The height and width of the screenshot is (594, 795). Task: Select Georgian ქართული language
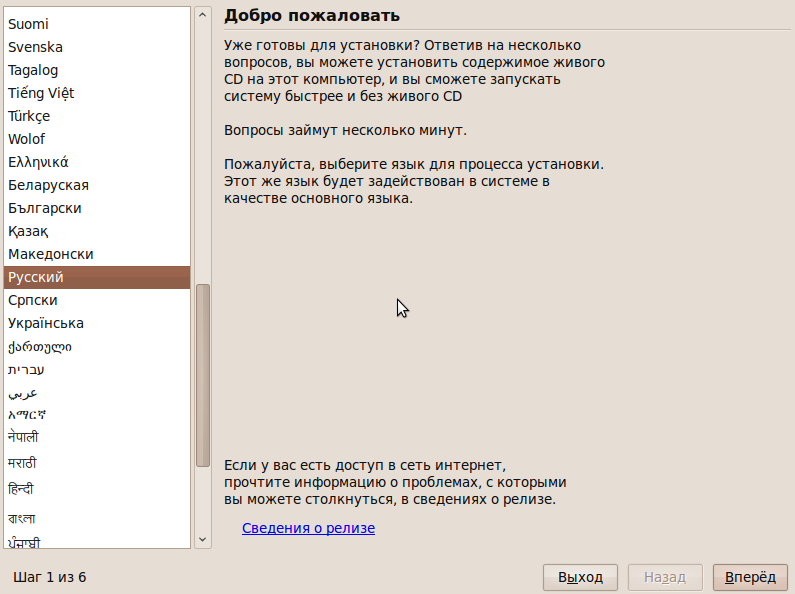pos(97,347)
